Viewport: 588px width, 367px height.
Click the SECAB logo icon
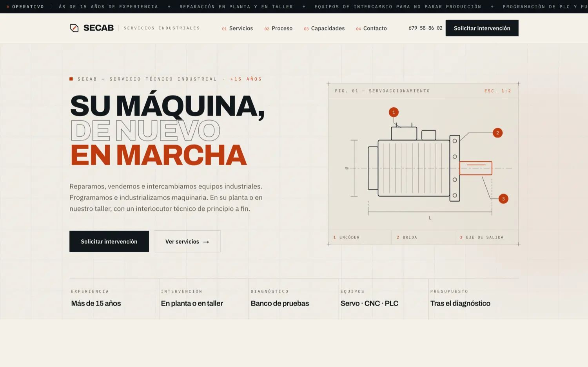click(x=74, y=28)
